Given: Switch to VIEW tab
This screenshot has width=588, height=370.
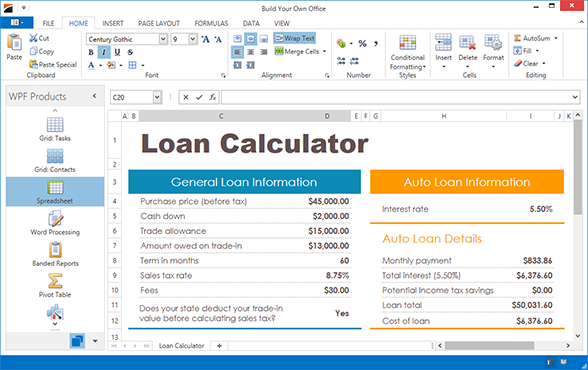Looking at the screenshot, I should pos(281,23).
